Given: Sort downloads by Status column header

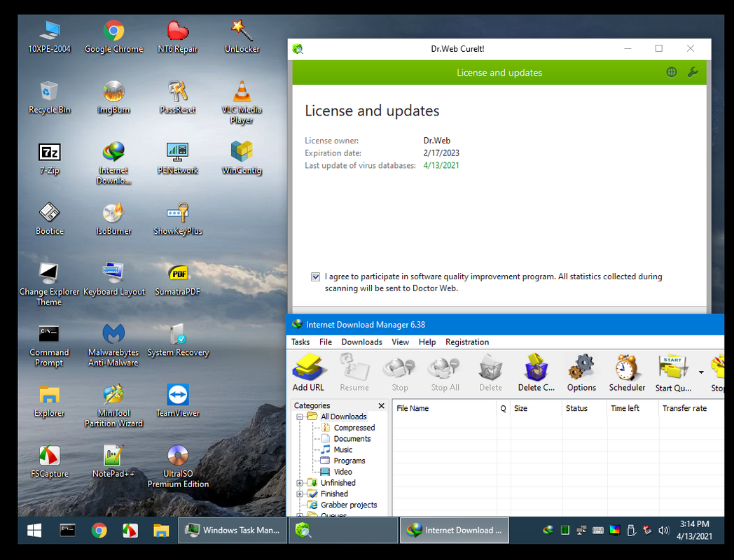Looking at the screenshot, I should (584, 408).
